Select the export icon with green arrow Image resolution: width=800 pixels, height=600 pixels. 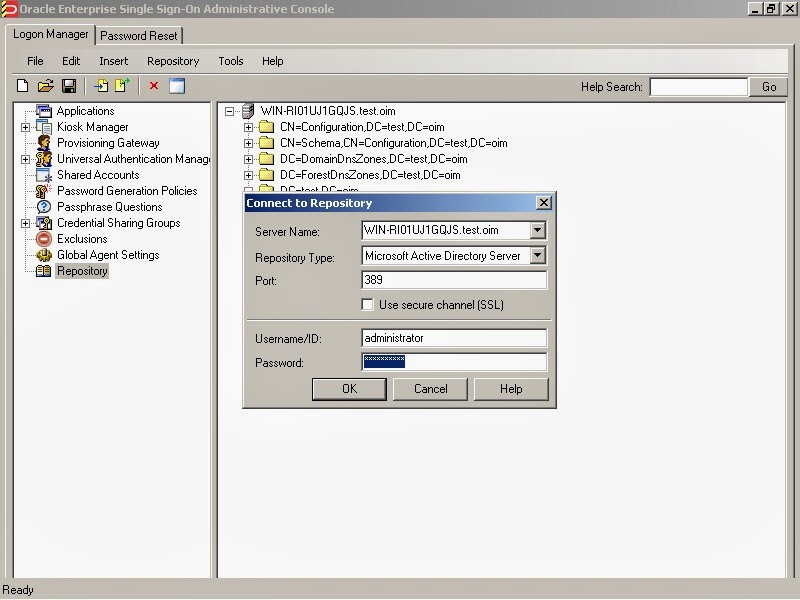click(124, 86)
